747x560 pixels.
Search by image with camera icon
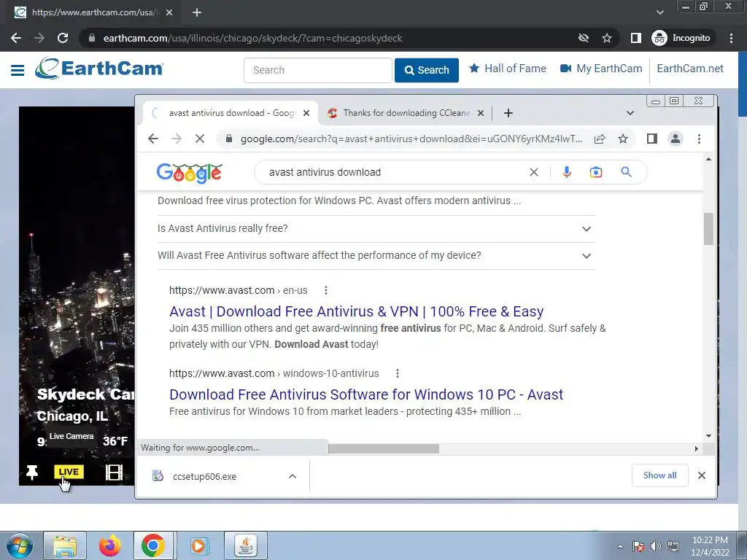pos(595,172)
